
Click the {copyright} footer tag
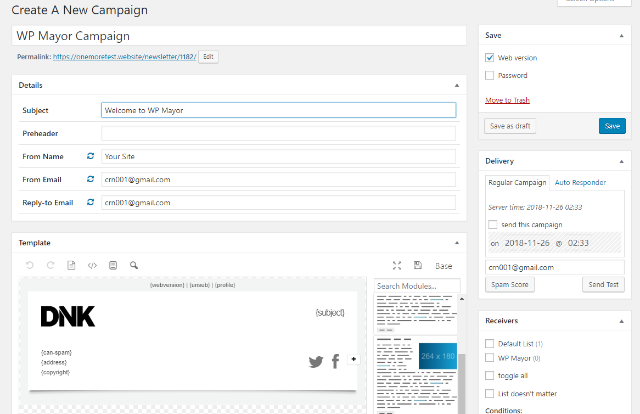click(x=55, y=372)
